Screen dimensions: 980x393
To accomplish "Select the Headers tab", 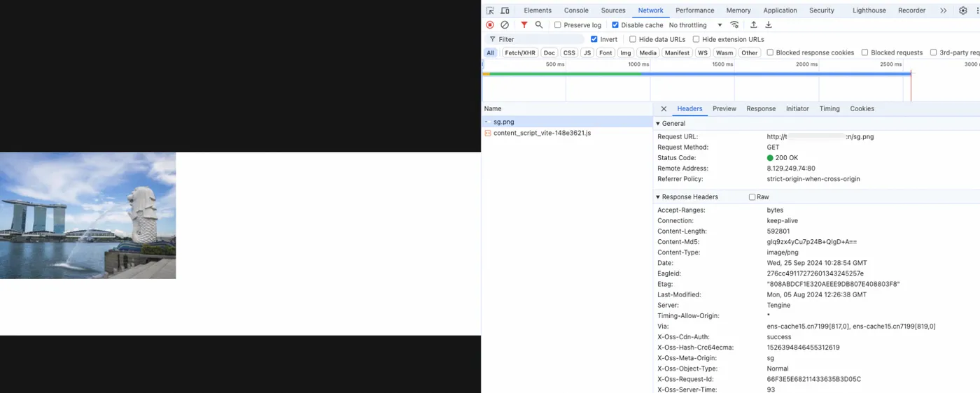I will tap(689, 109).
